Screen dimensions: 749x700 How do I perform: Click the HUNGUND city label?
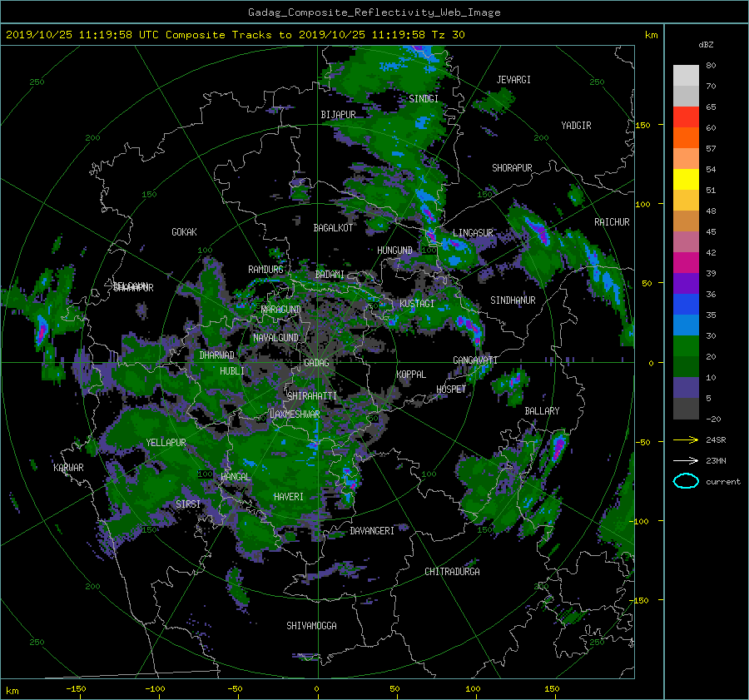click(394, 250)
